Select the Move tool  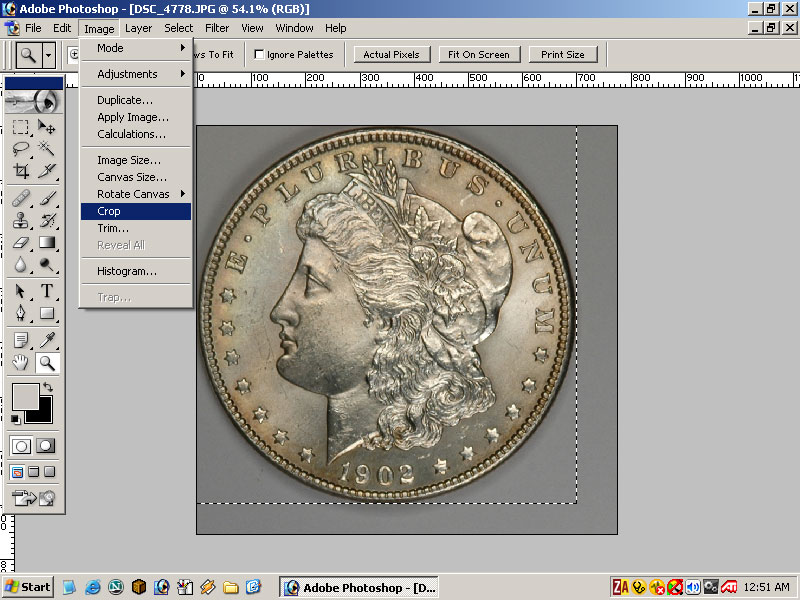(x=46, y=127)
